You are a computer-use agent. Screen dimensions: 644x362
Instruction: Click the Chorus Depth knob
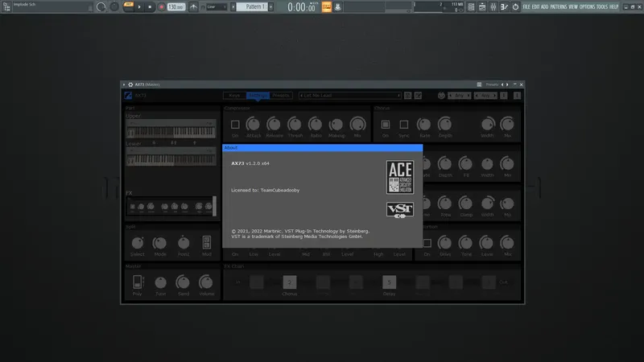click(x=445, y=125)
